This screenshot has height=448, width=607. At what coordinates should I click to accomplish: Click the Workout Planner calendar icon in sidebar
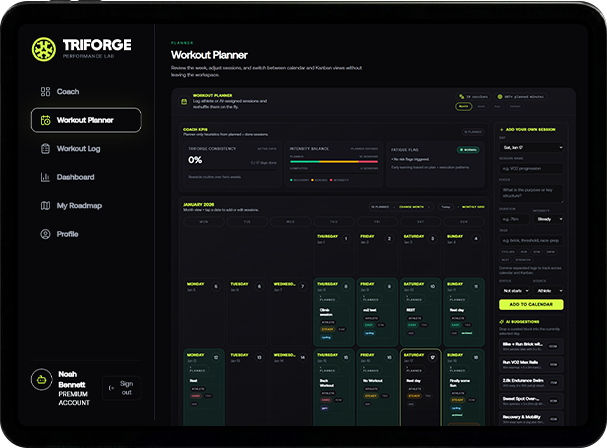coord(45,121)
